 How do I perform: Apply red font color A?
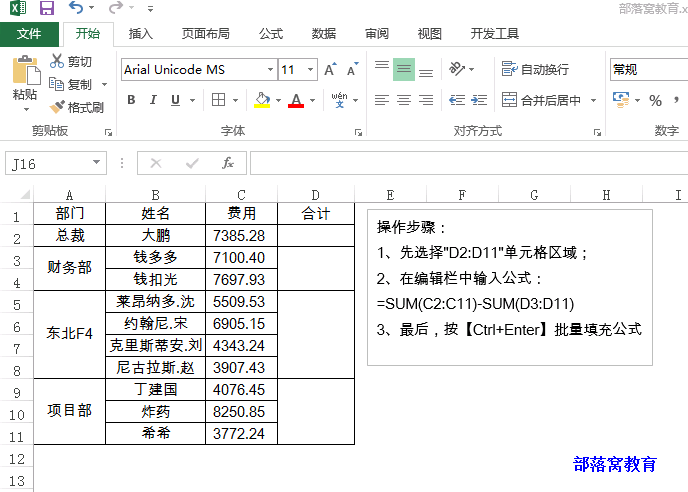296,100
